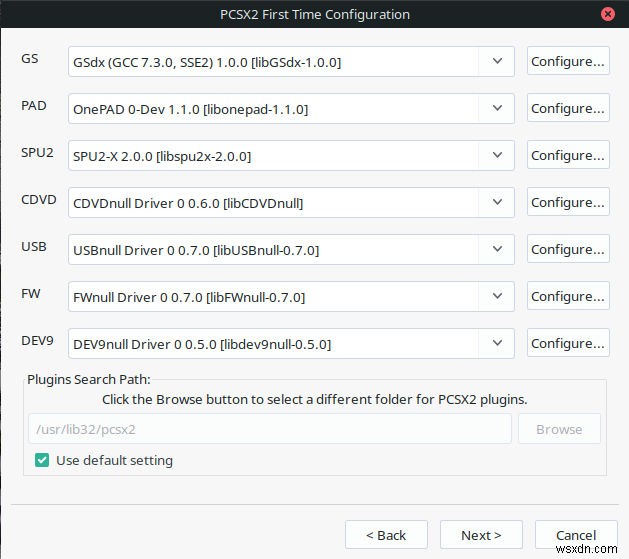Screen dimensions: 629x559
Task: Open the GS plugin dropdown
Action: (291, 61)
